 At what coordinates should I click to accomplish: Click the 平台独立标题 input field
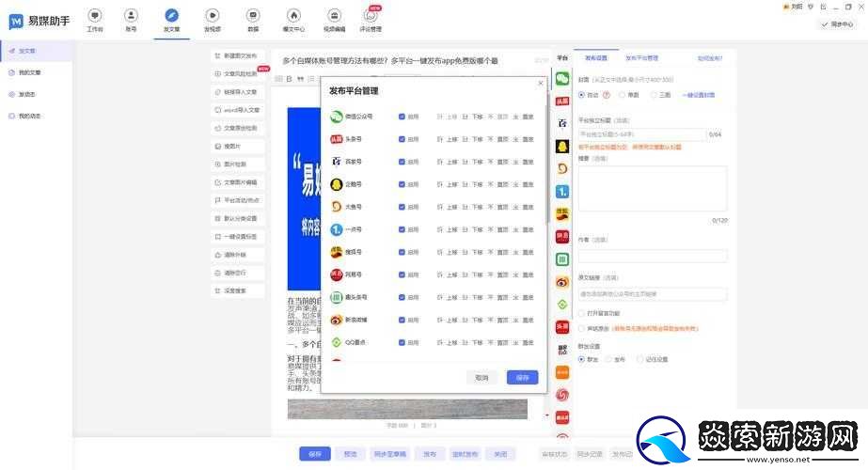point(642,134)
